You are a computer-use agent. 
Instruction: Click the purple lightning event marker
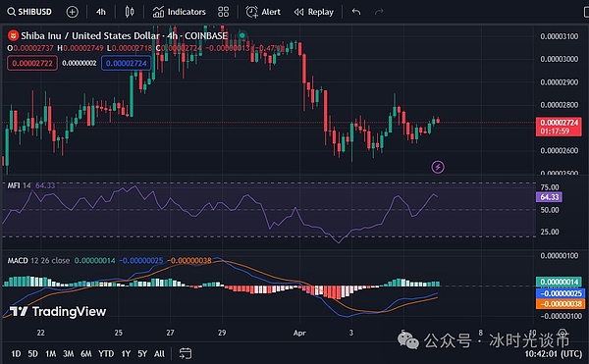tap(438, 167)
